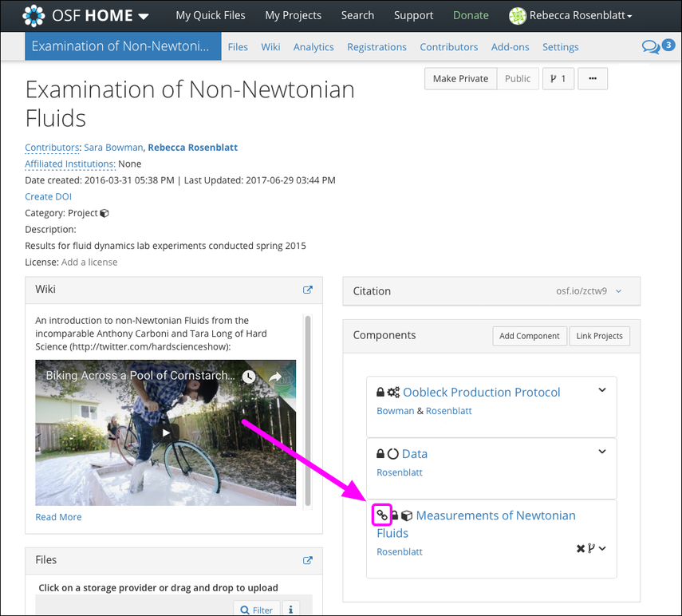The height and width of the screenshot is (616, 682).
Task: Click the Create DOI link
Action: pyautogui.click(x=49, y=196)
